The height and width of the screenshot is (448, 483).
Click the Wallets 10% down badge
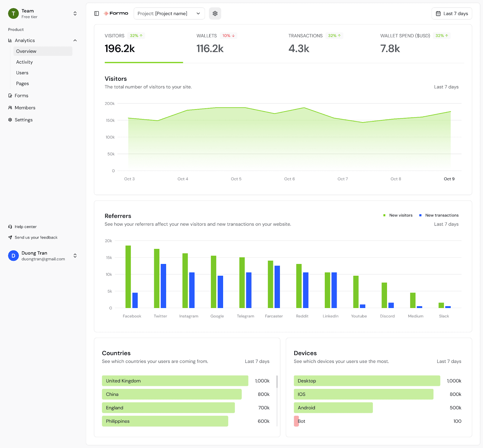tap(229, 36)
